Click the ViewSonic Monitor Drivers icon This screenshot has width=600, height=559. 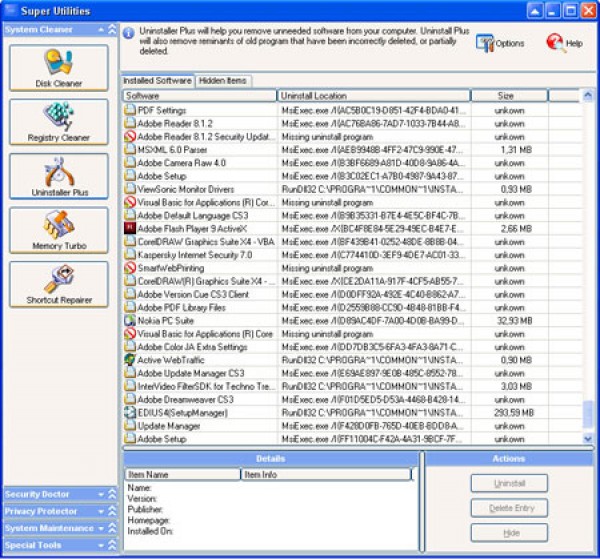tap(130, 189)
